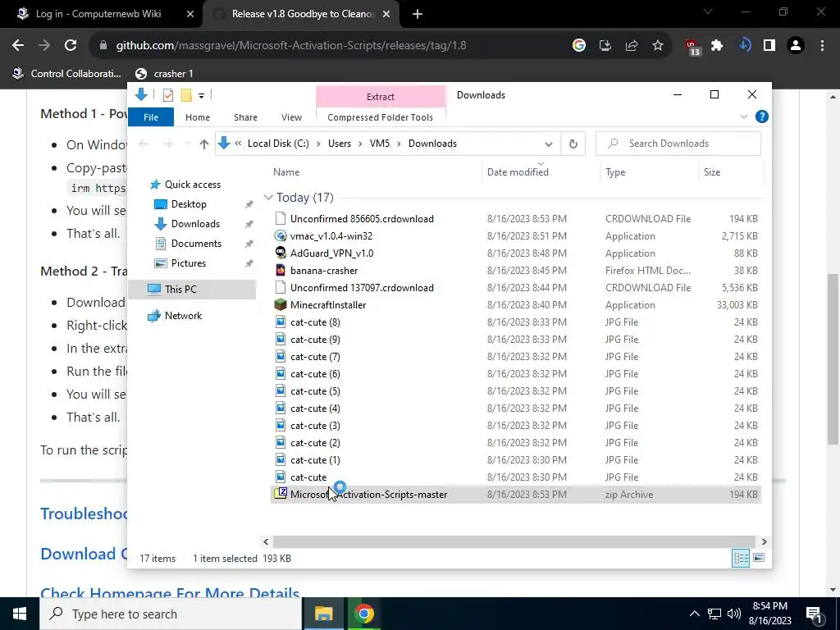Open Compressed Folder Tools tab

381,116
